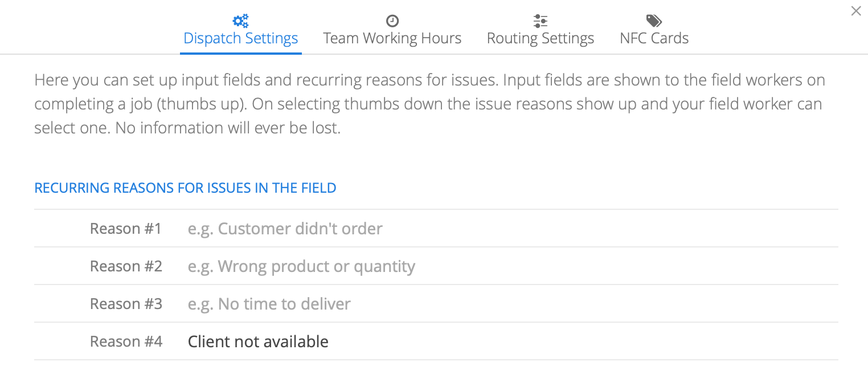
Task: Click the gears icon above Dispatch Settings
Action: pyautogui.click(x=241, y=21)
